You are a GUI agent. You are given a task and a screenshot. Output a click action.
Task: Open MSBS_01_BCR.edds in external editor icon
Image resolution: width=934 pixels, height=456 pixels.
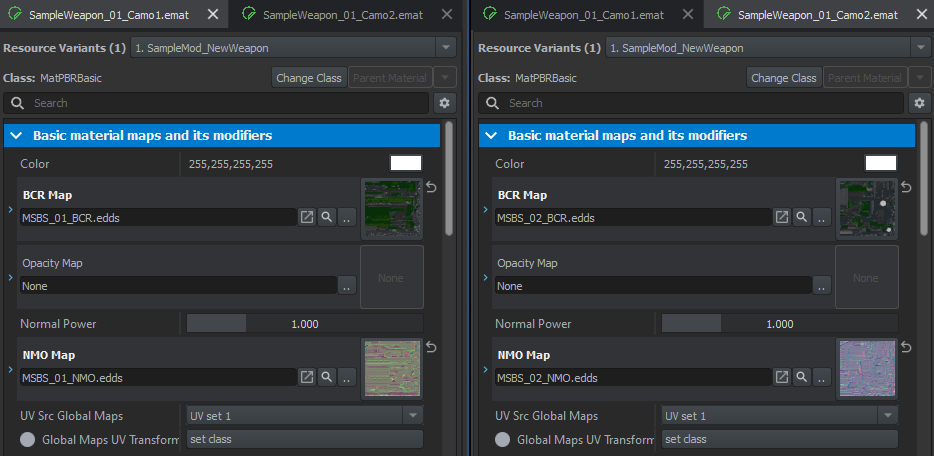307,217
